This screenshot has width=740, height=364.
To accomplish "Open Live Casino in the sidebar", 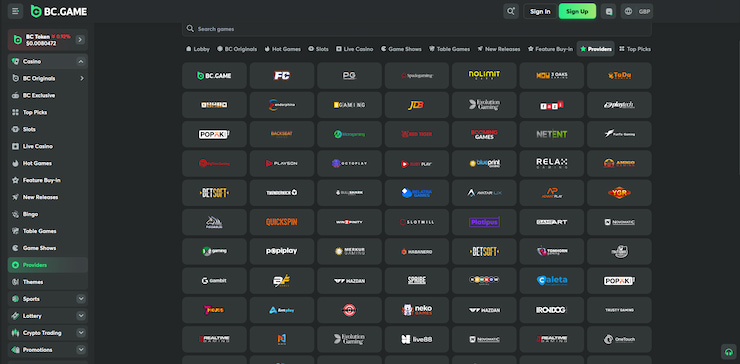I will point(48,146).
